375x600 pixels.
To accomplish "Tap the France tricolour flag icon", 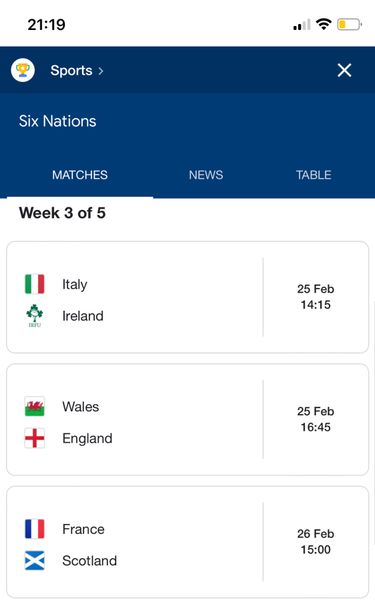I will 34,529.
